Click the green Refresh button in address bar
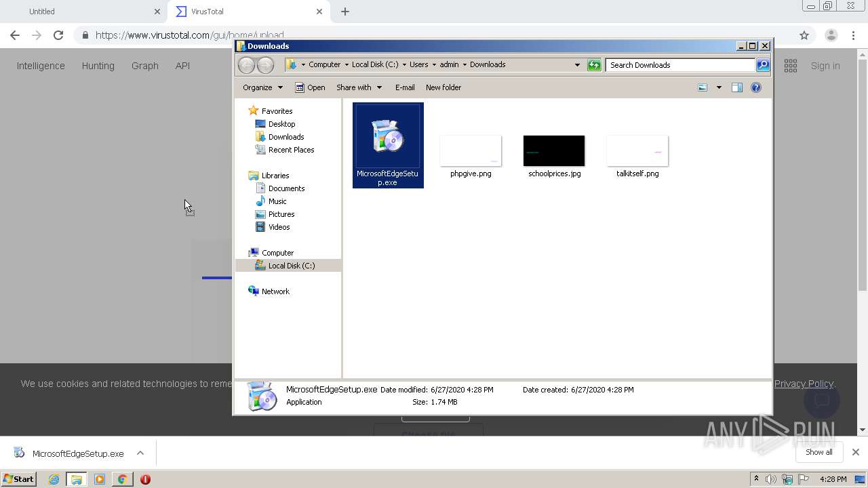 pyautogui.click(x=594, y=65)
